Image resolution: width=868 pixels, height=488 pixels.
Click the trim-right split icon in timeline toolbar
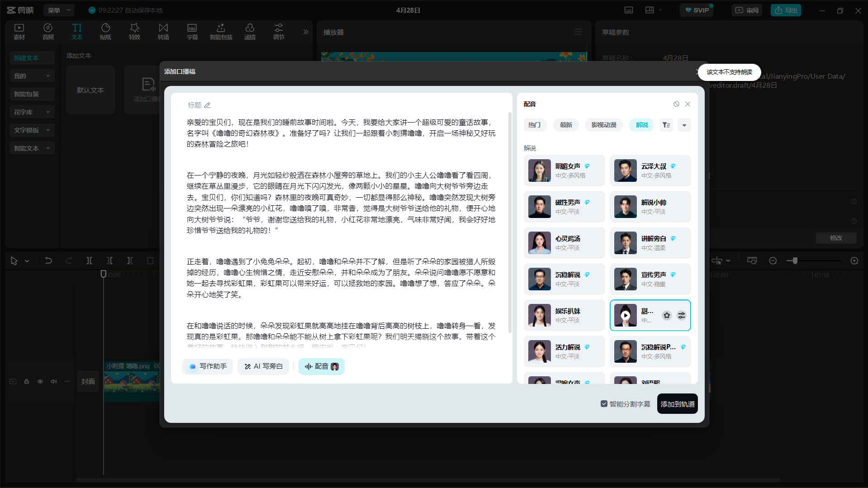(x=130, y=261)
